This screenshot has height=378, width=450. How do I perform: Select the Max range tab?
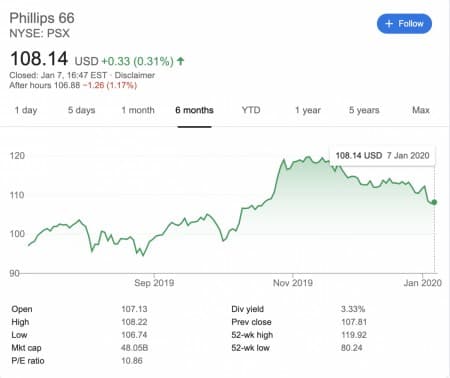coord(421,110)
